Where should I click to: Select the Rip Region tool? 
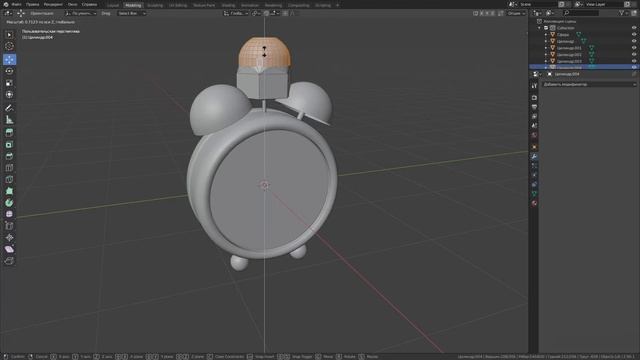pyautogui.click(x=9, y=261)
